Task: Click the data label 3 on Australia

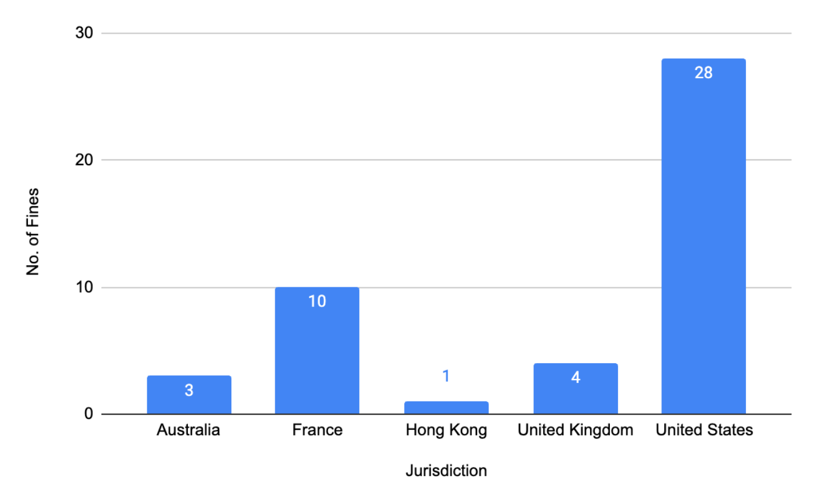Action: tap(189, 390)
